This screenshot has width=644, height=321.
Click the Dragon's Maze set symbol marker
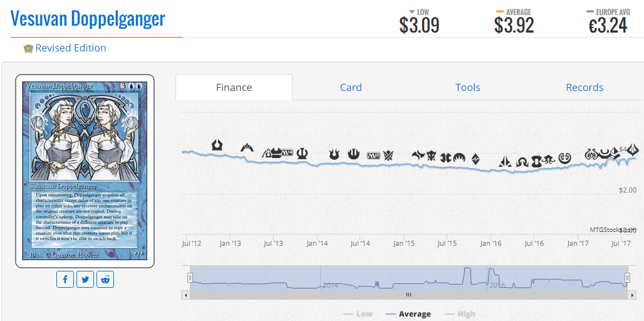[x=267, y=153]
